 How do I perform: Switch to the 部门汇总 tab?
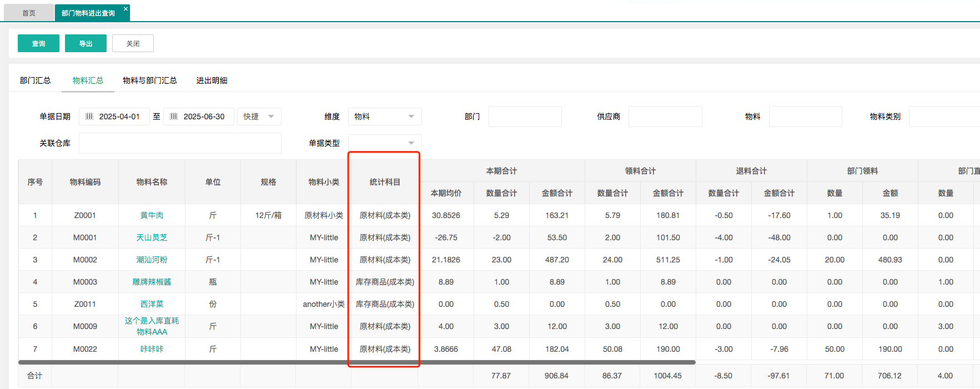[x=35, y=80]
